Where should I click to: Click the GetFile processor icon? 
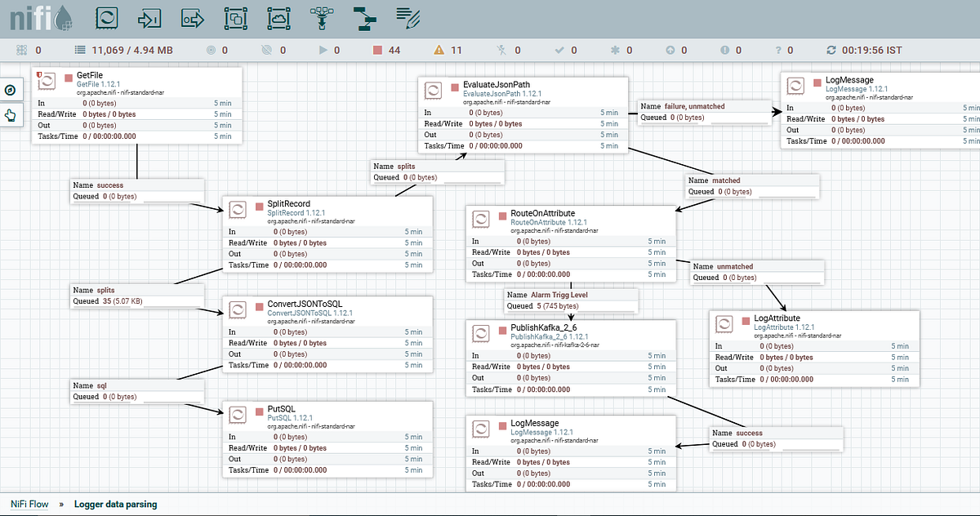(48, 82)
